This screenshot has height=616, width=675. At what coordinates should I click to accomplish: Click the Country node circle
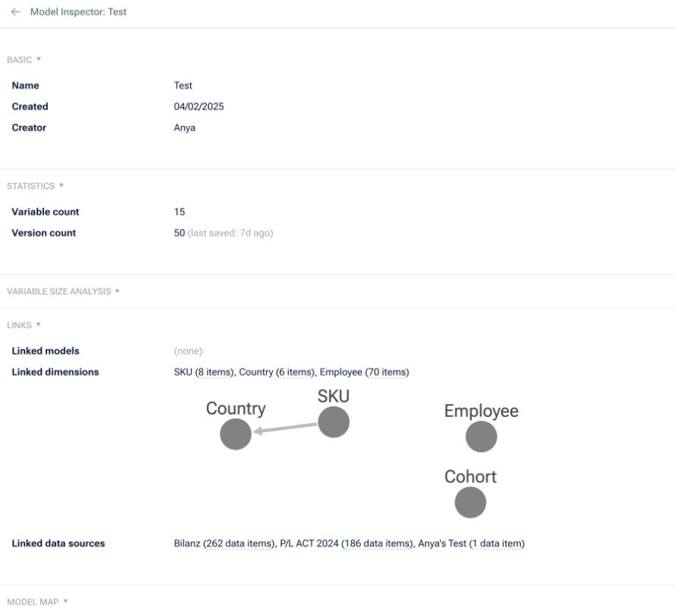[236, 434]
